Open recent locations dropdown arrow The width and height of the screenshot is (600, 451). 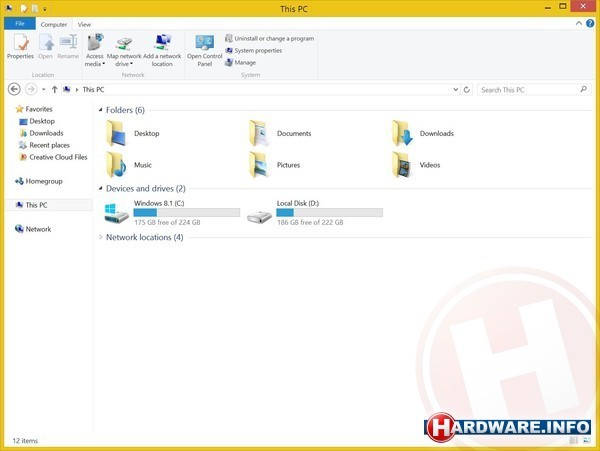tap(44, 90)
